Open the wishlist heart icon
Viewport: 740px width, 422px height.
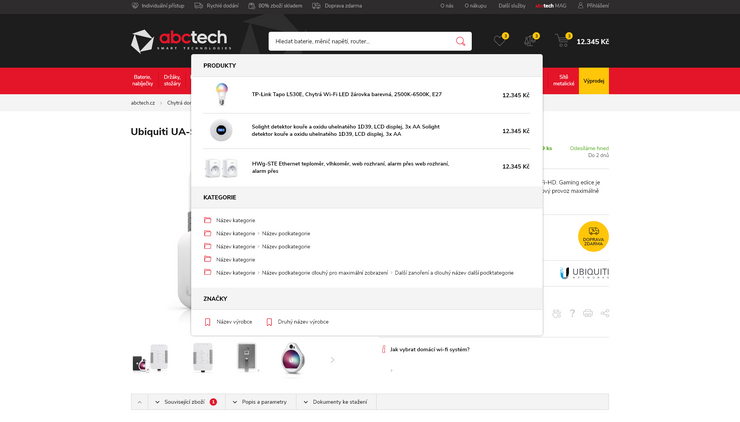click(x=499, y=41)
